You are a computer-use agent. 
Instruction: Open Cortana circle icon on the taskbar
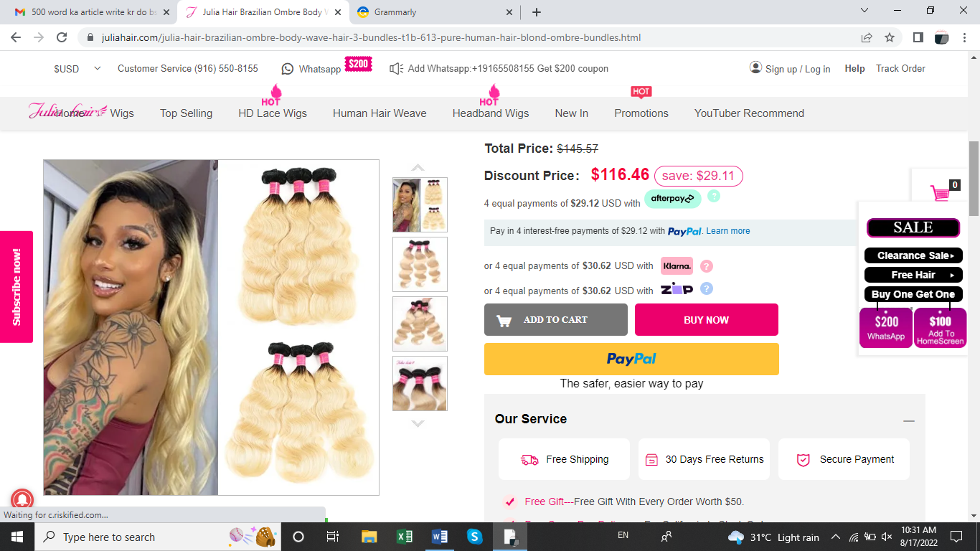pyautogui.click(x=298, y=537)
